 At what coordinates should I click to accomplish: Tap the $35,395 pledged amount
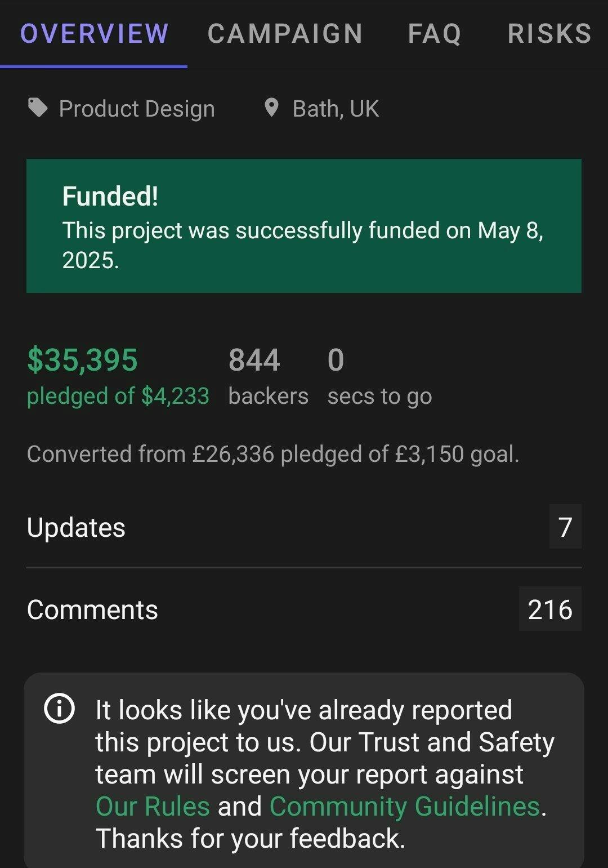82,360
